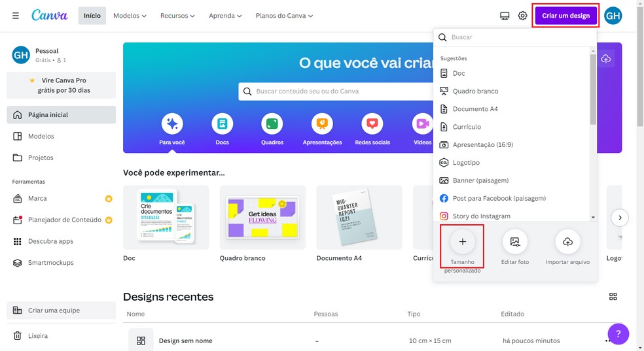This screenshot has width=644, height=351.
Task: Click the Editado column header
Action: [512, 314]
